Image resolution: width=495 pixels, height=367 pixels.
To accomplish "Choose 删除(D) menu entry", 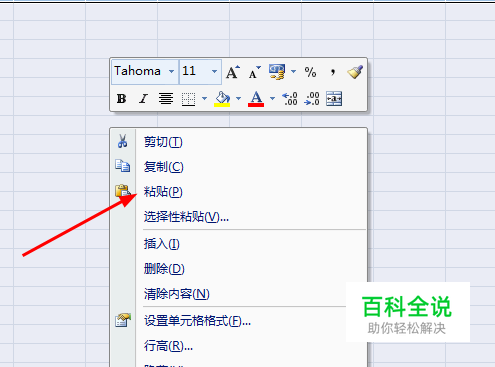I will click(x=239, y=269).
